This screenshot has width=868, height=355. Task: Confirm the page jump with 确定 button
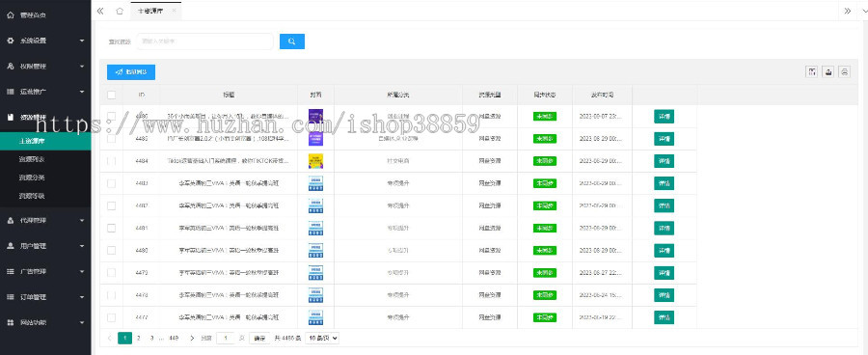[260, 338]
